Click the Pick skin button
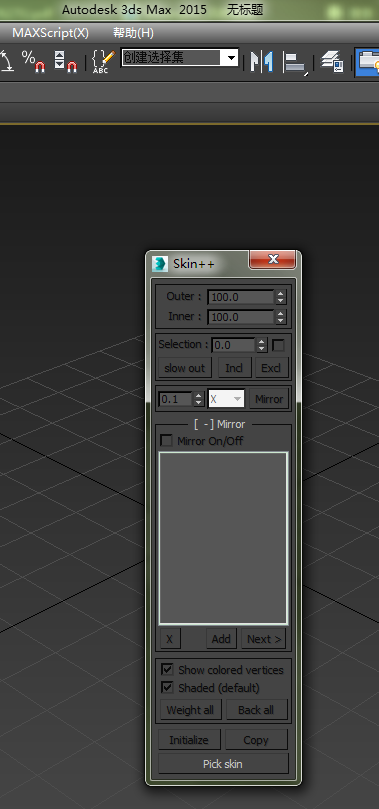 223,764
